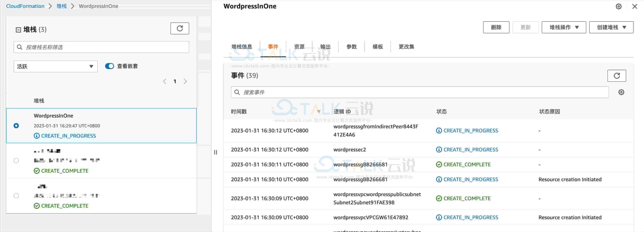Open CloudFormation breadcrumb link

tap(25, 6)
